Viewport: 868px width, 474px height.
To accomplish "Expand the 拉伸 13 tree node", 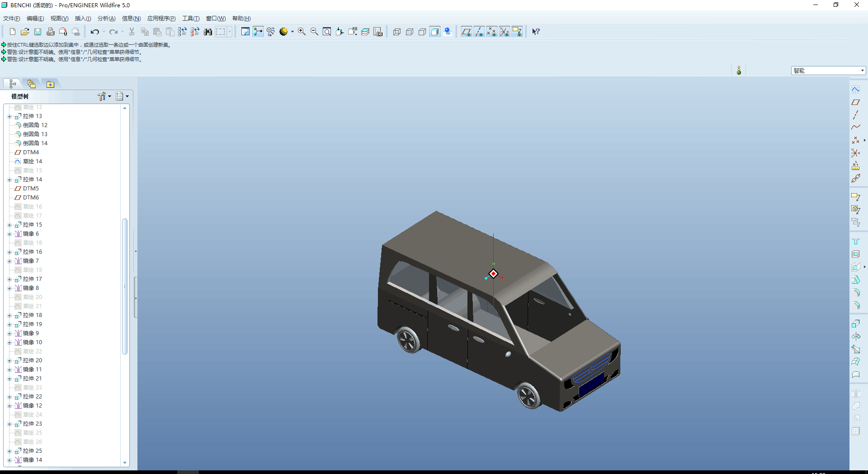I will [9, 116].
